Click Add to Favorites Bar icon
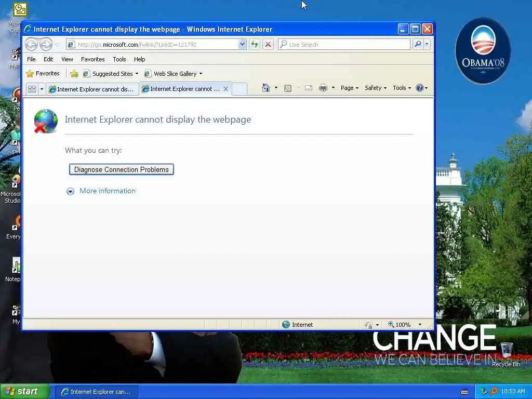This screenshot has width=532, height=399. point(74,74)
